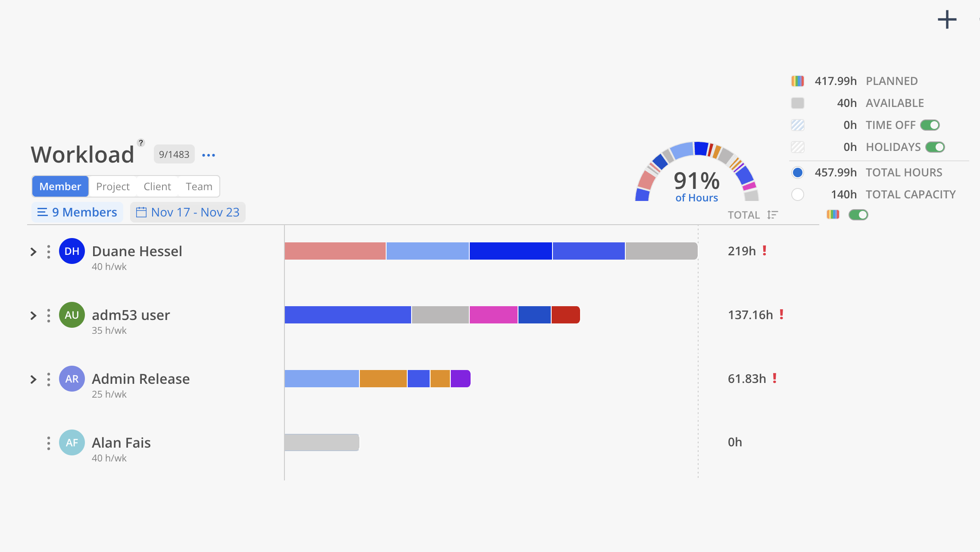Select the TOTAL CAPACITY radio button

pyautogui.click(x=798, y=194)
